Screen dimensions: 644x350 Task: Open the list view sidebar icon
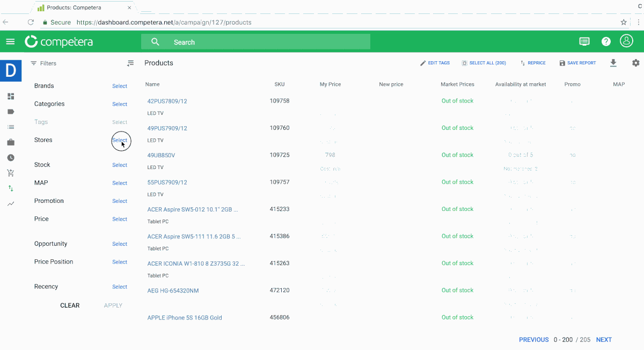pyautogui.click(x=11, y=127)
